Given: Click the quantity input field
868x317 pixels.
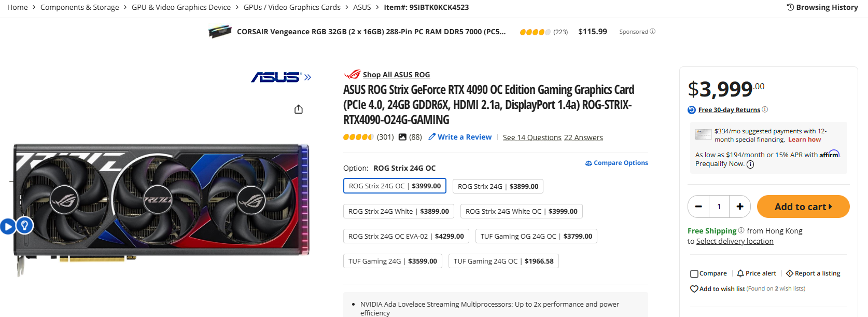Looking at the screenshot, I should pos(719,206).
